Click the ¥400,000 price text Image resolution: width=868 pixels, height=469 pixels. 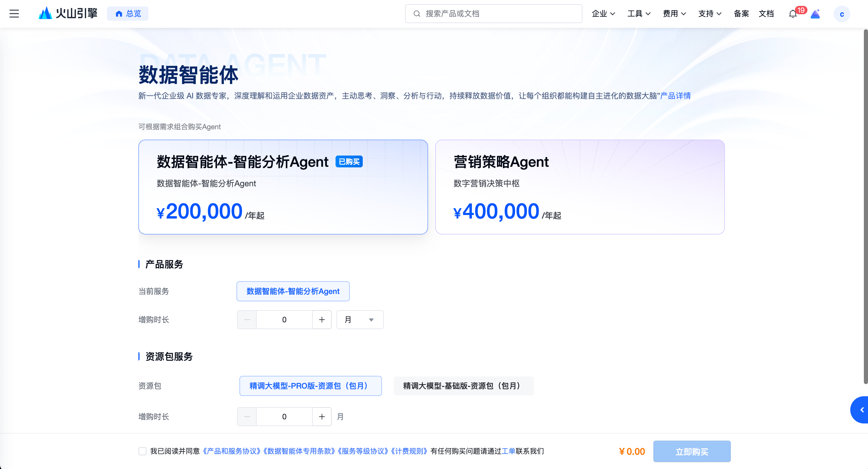[x=496, y=212]
